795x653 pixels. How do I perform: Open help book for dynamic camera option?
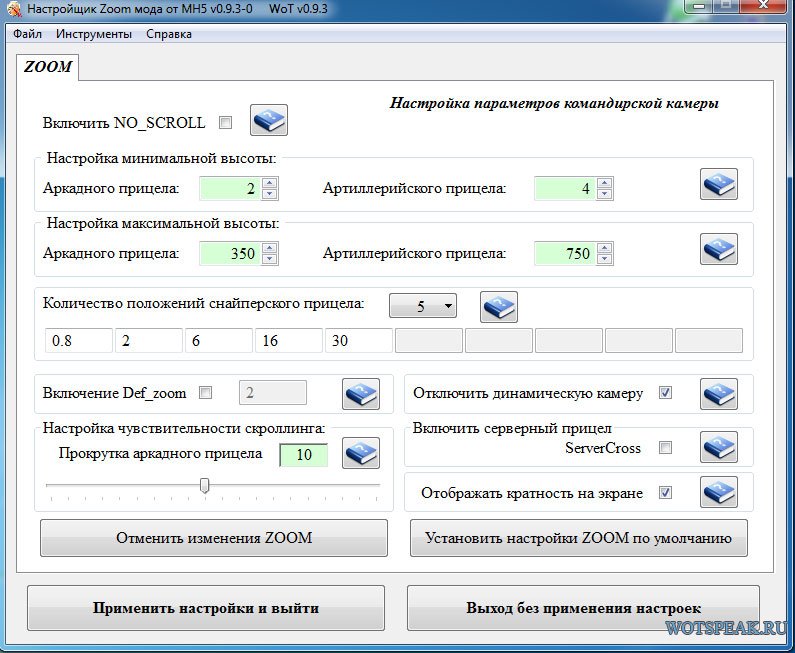pos(718,393)
